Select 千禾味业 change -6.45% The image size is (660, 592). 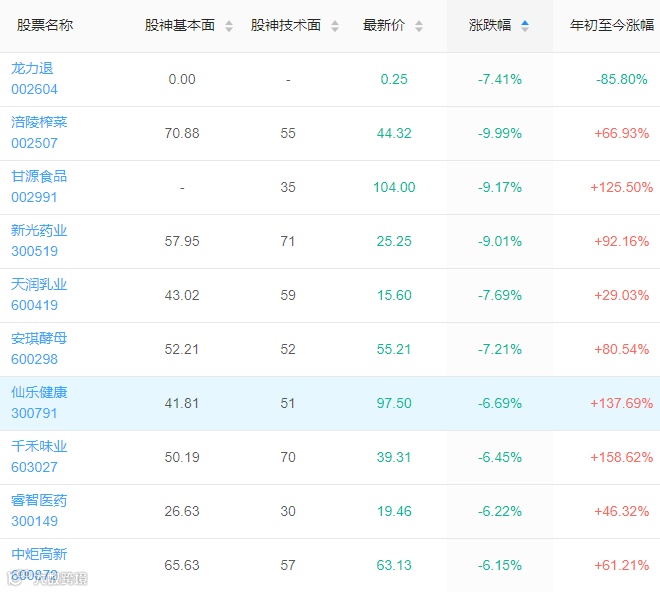(x=500, y=457)
